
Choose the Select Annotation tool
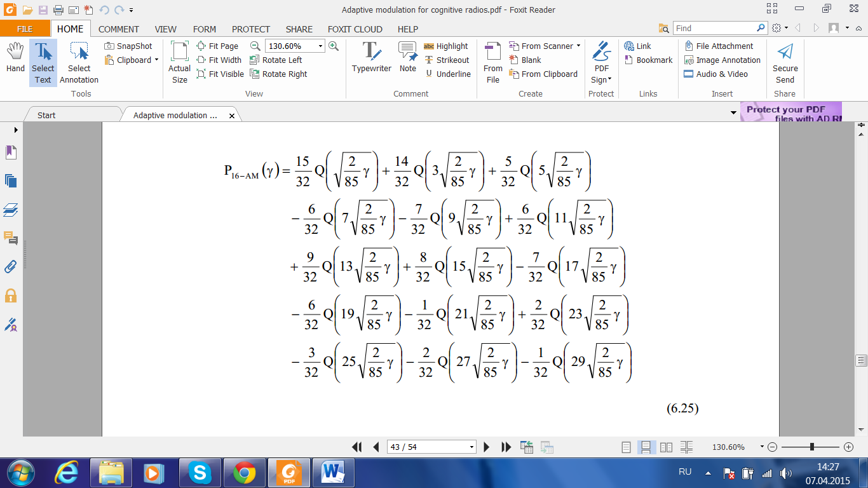pos(79,62)
